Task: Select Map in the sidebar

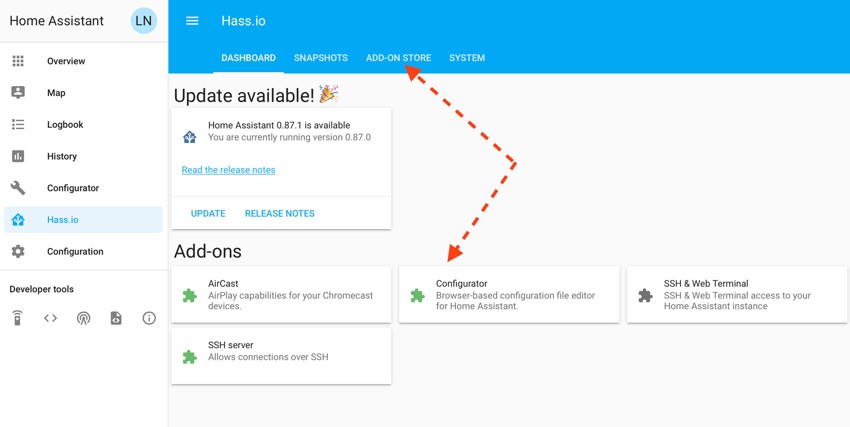Action: [56, 93]
